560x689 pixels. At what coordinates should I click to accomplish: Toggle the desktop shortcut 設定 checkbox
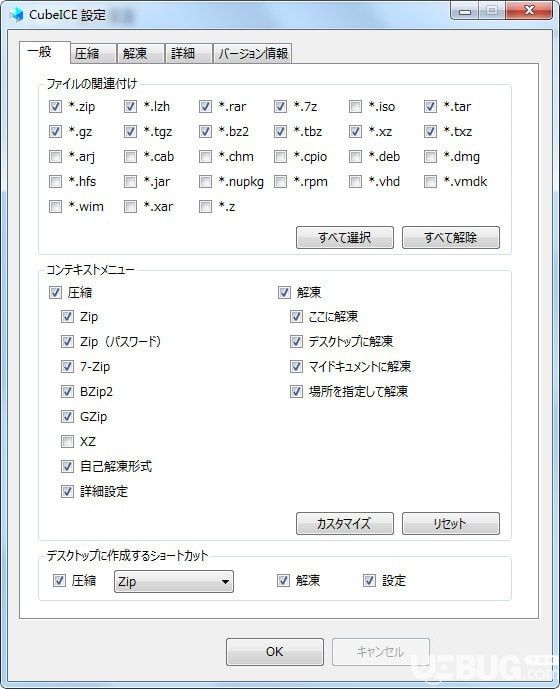point(369,580)
